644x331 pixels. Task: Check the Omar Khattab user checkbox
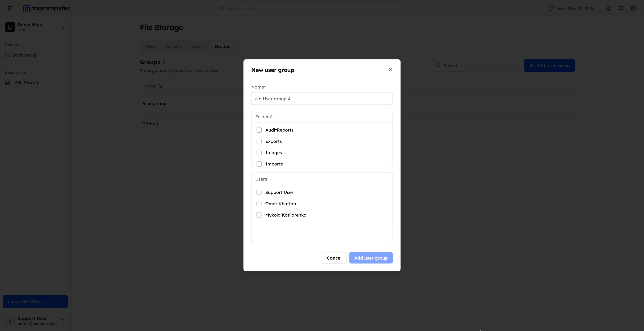pyautogui.click(x=259, y=203)
